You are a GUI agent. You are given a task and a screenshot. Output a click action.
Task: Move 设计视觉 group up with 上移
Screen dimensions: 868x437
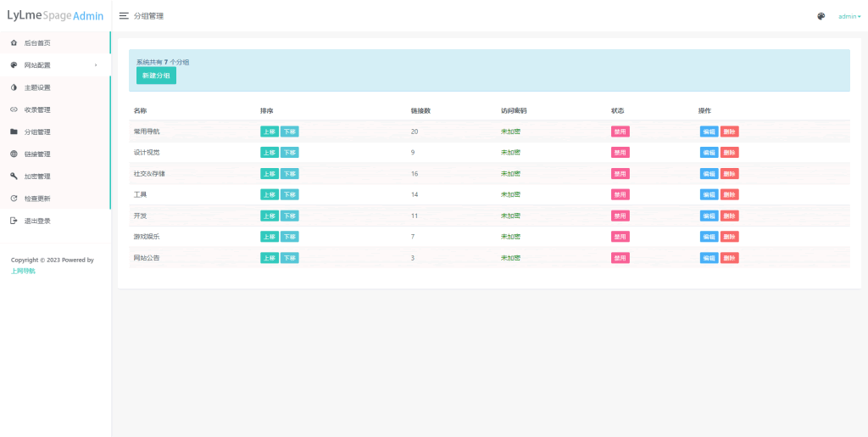[269, 153]
